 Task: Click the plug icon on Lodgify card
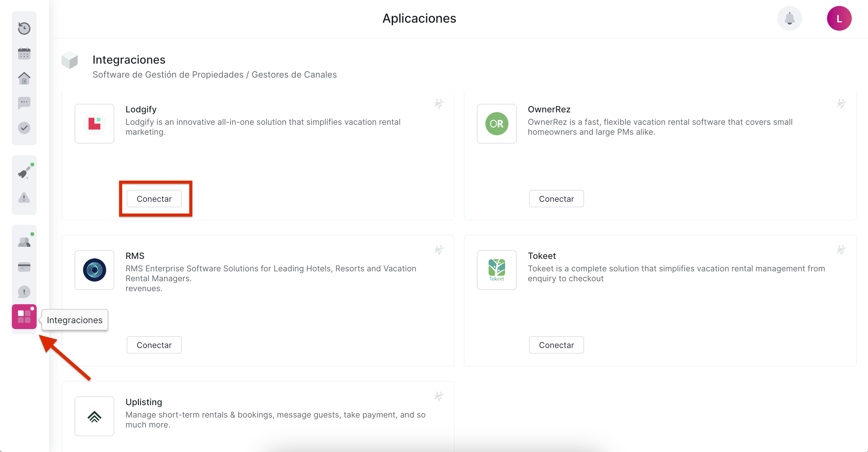tap(439, 103)
